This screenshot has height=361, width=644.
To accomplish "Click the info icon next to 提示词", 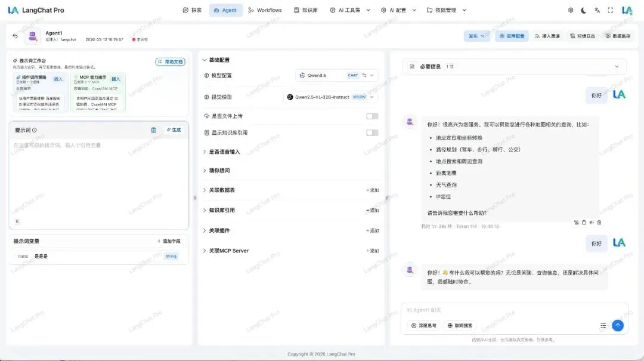I will 35,130.
